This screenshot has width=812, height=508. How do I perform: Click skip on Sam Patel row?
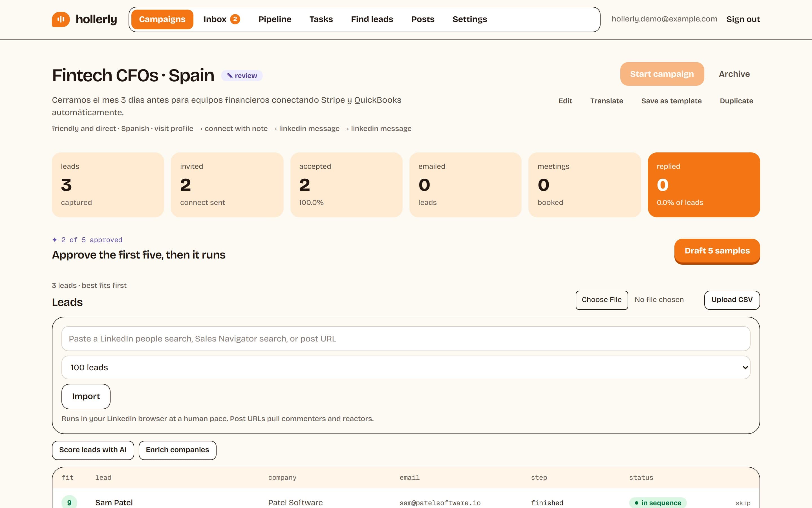pos(743,503)
